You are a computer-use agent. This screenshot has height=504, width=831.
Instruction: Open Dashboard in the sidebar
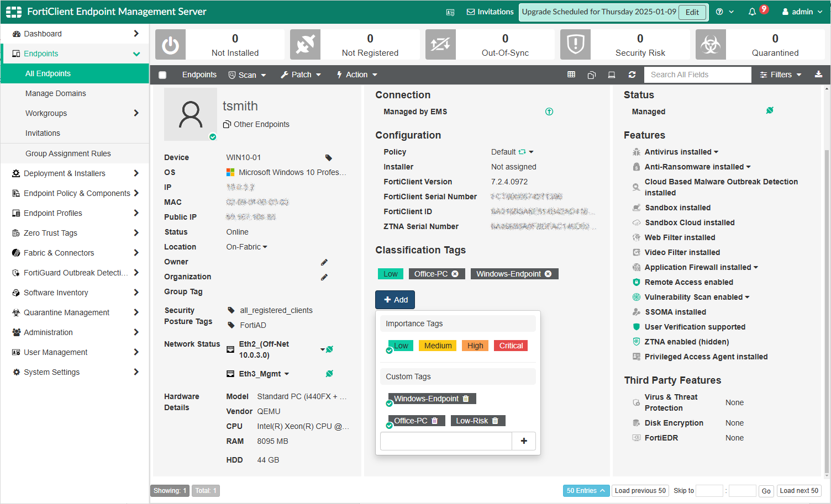[x=75, y=34]
